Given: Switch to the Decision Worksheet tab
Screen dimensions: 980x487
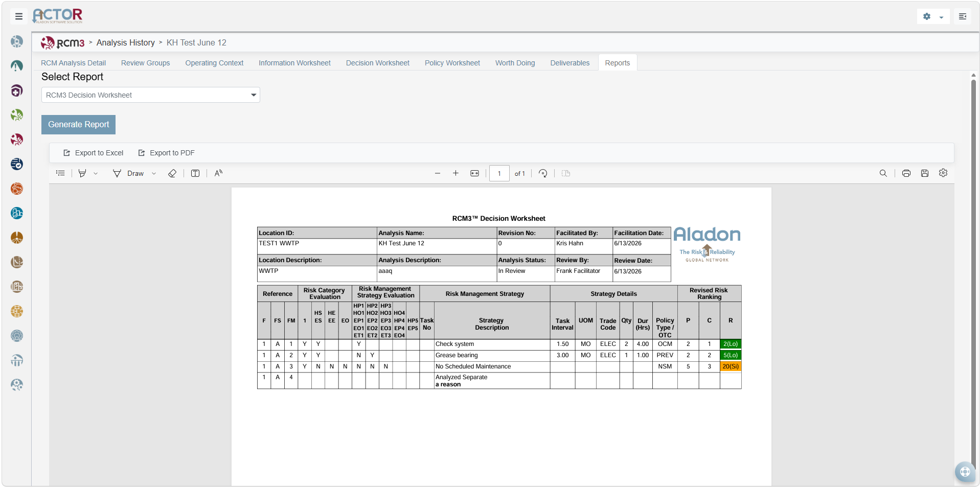Looking at the screenshot, I should 377,63.
